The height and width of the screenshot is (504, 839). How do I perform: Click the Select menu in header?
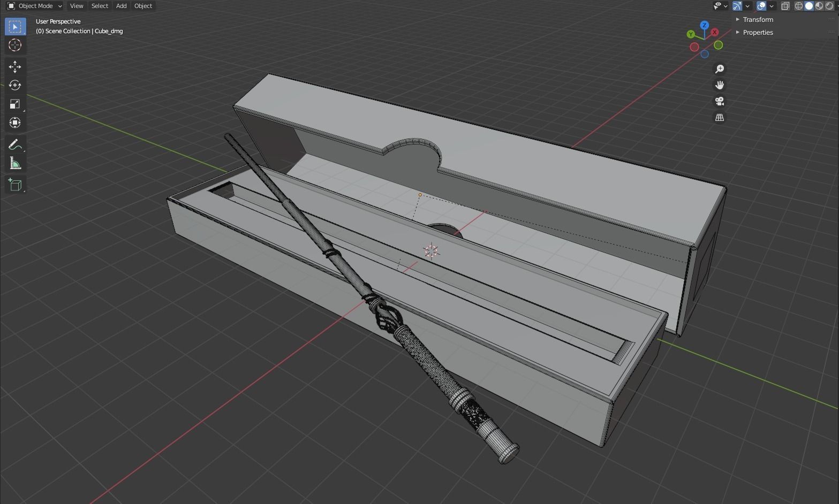(x=99, y=6)
